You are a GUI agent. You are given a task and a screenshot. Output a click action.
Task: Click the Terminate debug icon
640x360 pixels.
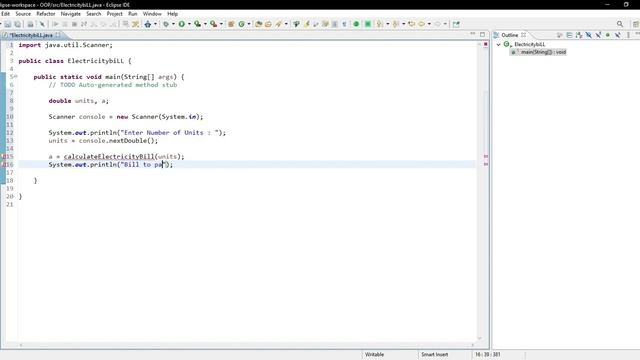[x=74, y=24]
